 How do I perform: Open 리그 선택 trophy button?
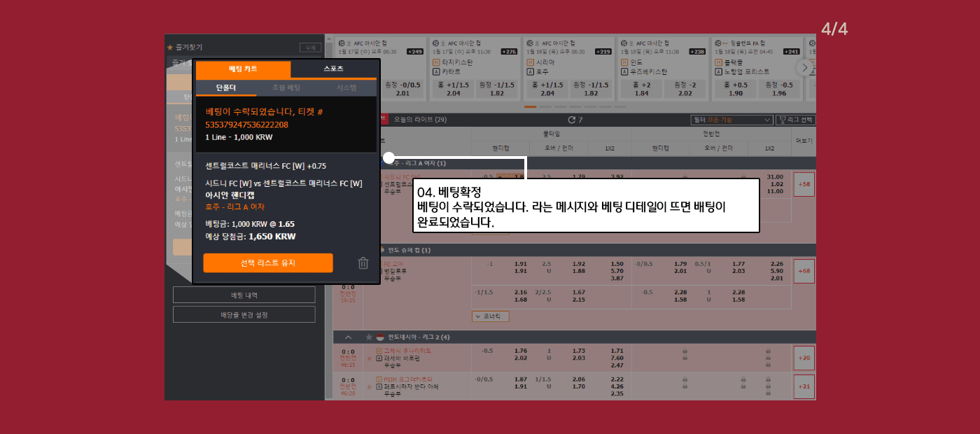click(x=796, y=120)
